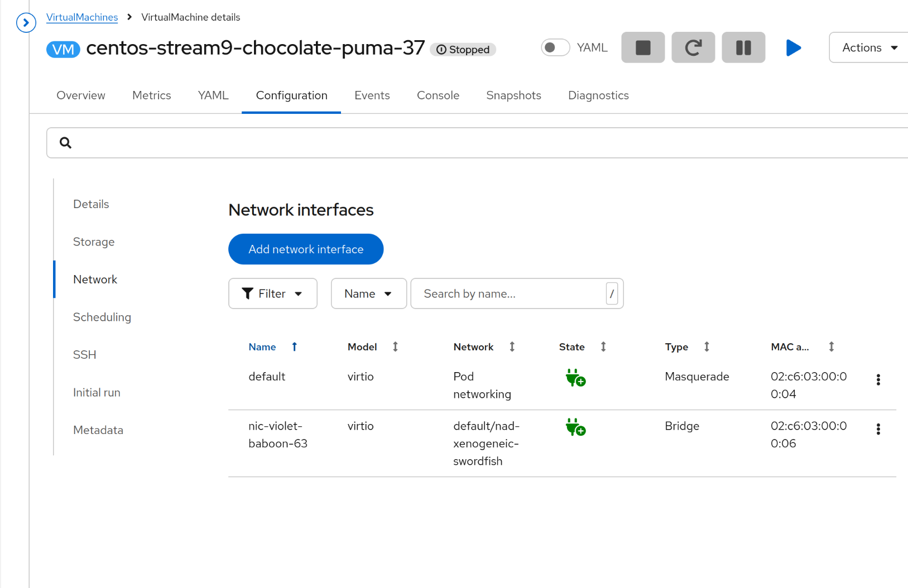This screenshot has width=908, height=588.
Task: Sort by Name column arrow
Action: click(x=295, y=347)
